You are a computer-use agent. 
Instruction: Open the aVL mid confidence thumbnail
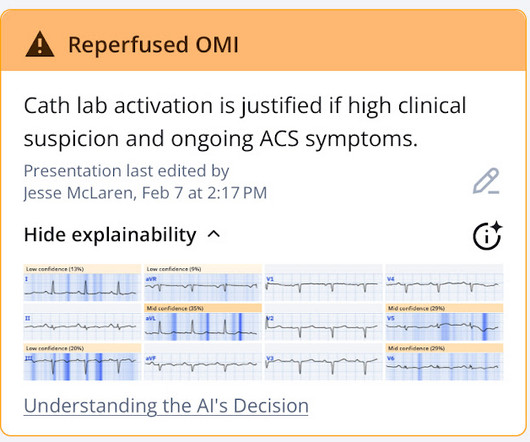pyautogui.click(x=203, y=322)
